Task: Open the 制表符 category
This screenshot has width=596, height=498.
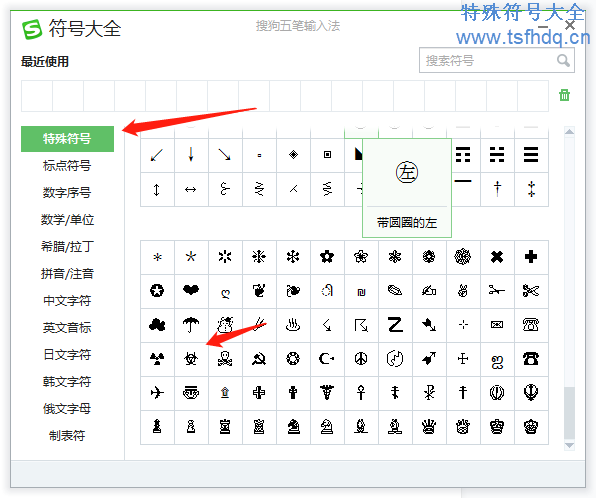Action: [67, 436]
